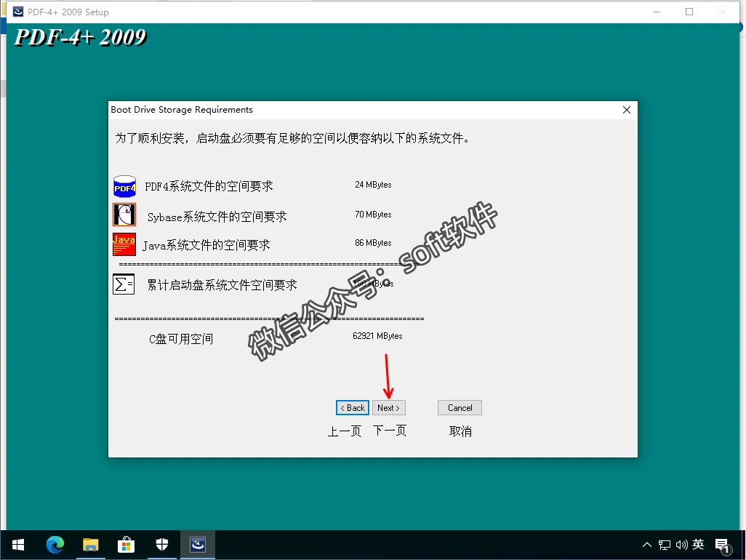Image resolution: width=746 pixels, height=560 pixels.
Task: Minimize the PDF-4+ 2009 Setup window
Action: [657, 12]
